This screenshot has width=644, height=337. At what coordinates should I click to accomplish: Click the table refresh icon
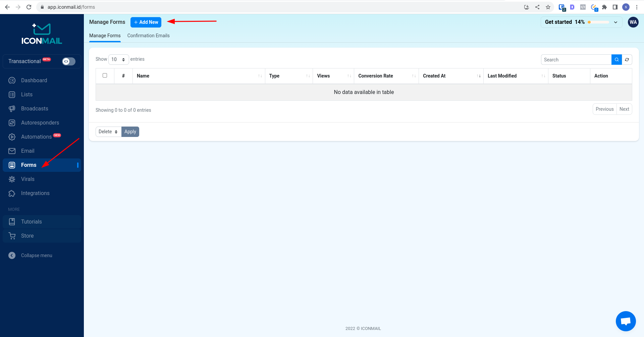pyautogui.click(x=627, y=60)
